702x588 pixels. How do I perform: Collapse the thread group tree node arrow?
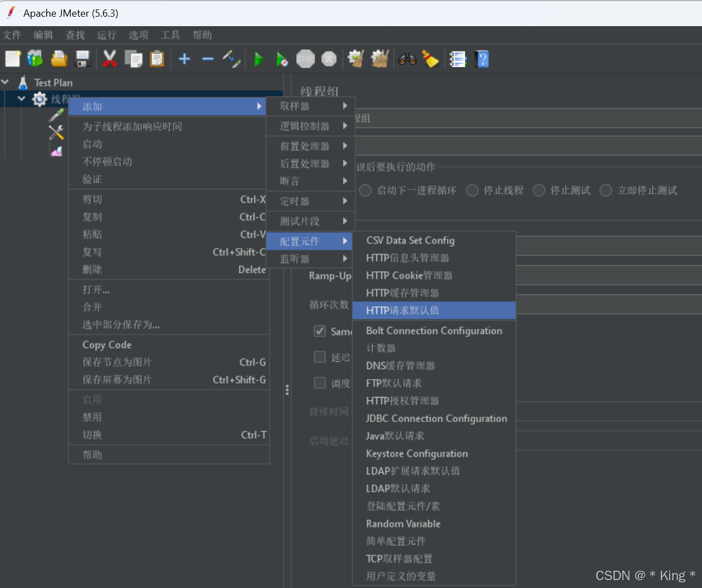pos(21,99)
